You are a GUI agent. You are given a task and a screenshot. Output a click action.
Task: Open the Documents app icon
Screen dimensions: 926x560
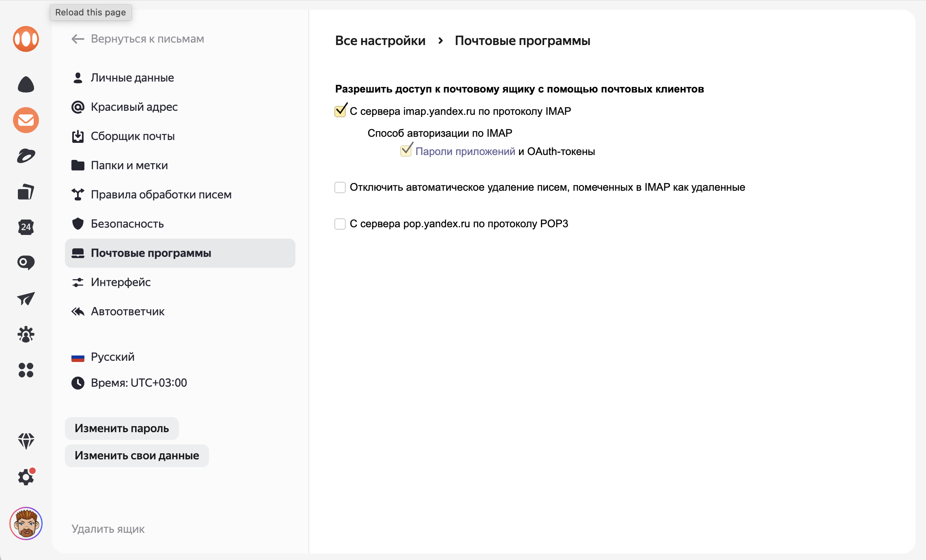(x=26, y=192)
